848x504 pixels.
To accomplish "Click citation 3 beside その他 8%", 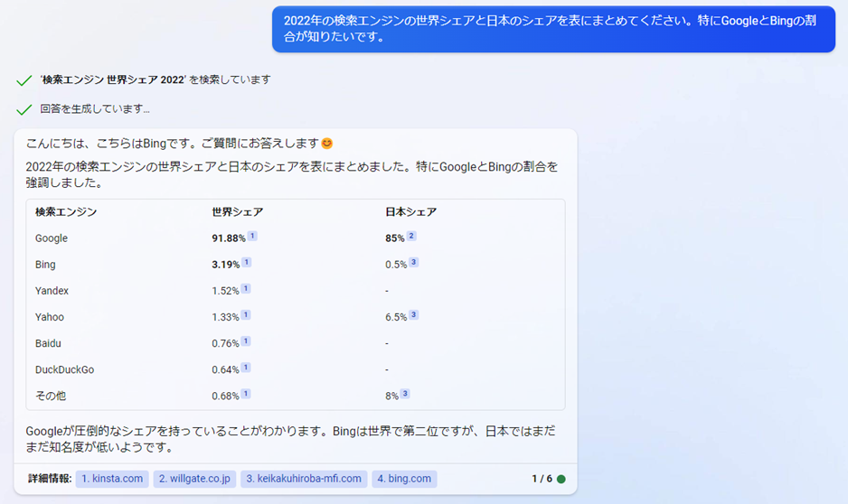I will click(x=405, y=394).
